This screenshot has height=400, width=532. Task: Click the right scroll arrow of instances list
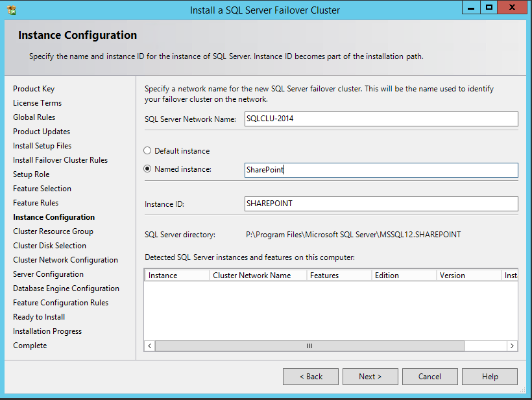512,346
